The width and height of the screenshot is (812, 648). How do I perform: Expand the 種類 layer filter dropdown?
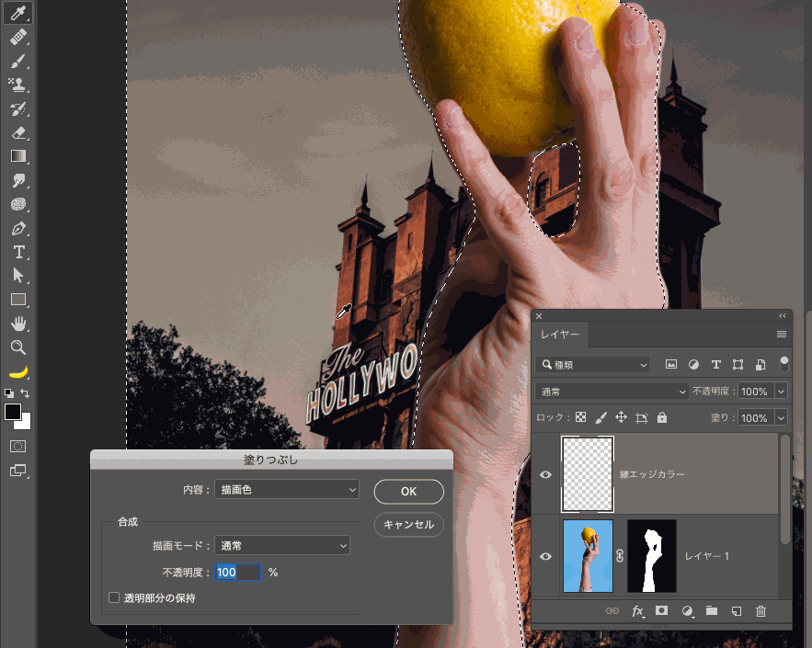point(593,365)
